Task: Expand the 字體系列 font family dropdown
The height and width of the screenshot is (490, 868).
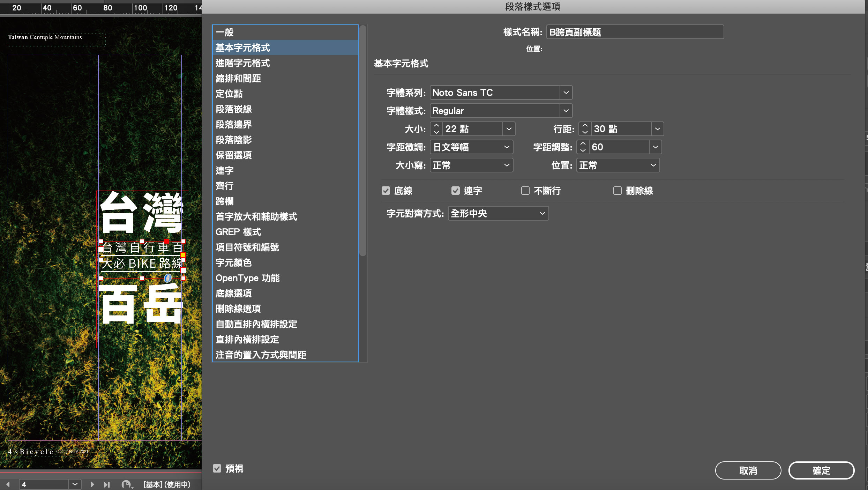Action: [566, 92]
